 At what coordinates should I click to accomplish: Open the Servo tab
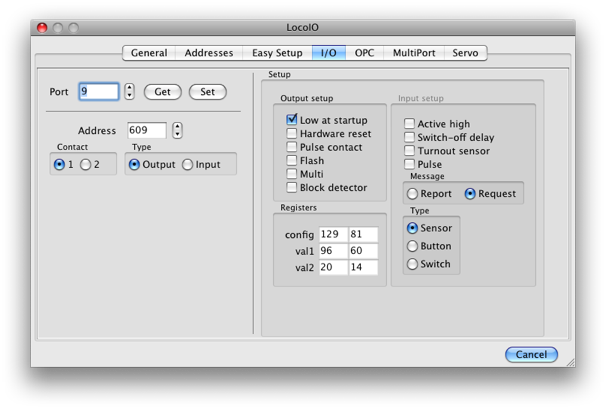465,53
